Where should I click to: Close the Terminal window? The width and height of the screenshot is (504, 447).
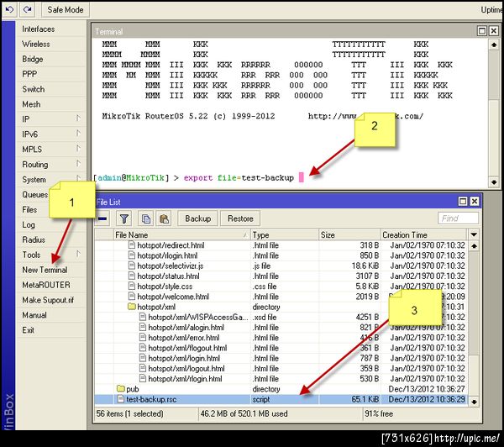493,31
